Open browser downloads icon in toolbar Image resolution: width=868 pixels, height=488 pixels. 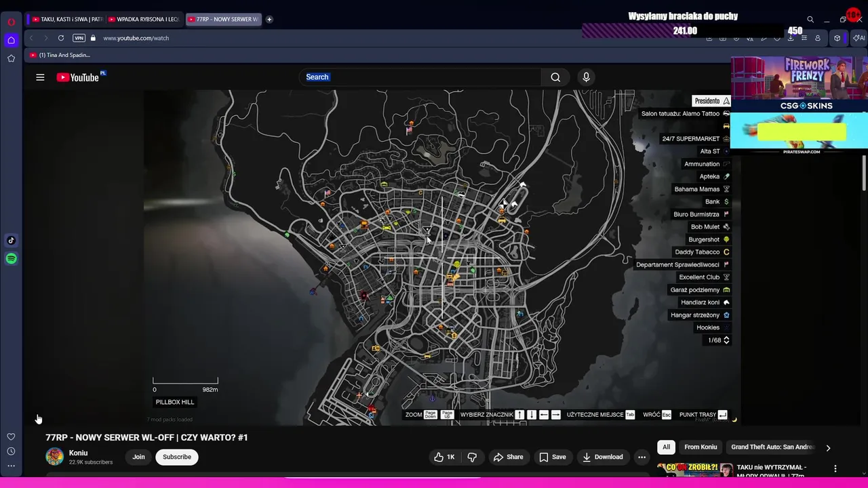point(791,38)
